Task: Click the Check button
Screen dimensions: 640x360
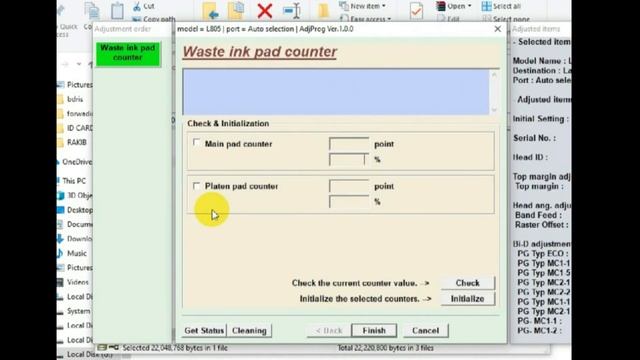Action: (x=467, y=283)
